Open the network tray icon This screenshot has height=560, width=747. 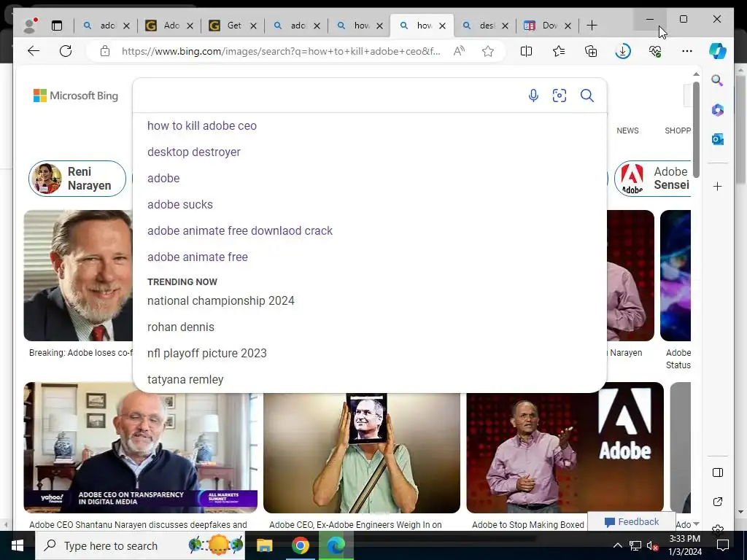[x=635, y=545]
